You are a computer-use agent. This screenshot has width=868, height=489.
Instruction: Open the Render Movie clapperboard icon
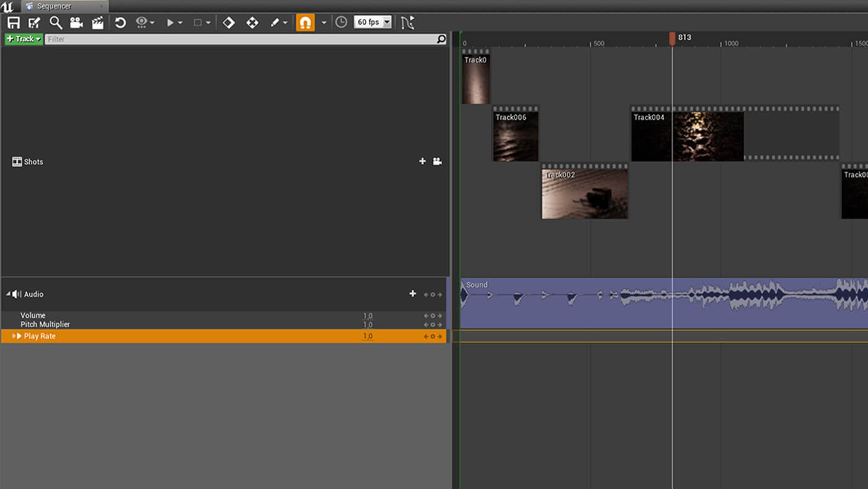click(97, 22)
